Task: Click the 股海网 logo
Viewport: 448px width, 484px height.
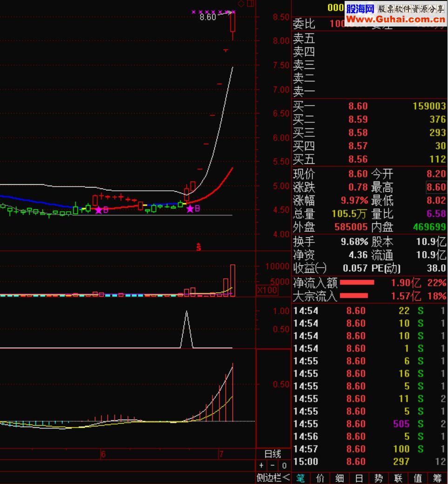Action: (360, 8)
